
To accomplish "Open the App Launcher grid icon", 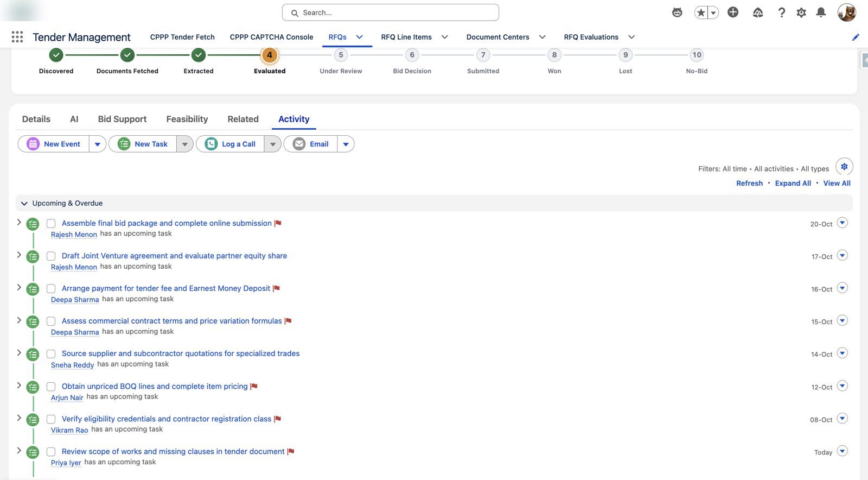I will (x=17, y=37).
